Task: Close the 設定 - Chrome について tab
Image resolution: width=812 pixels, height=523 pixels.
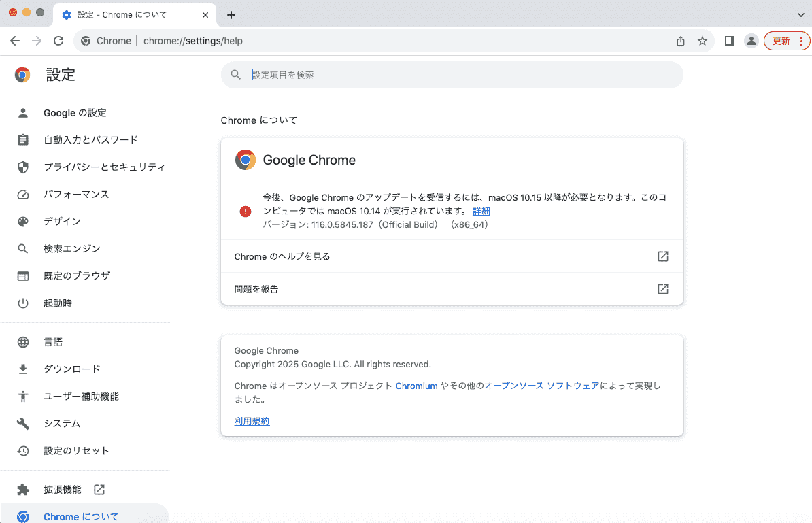Action: click(205, 15)
